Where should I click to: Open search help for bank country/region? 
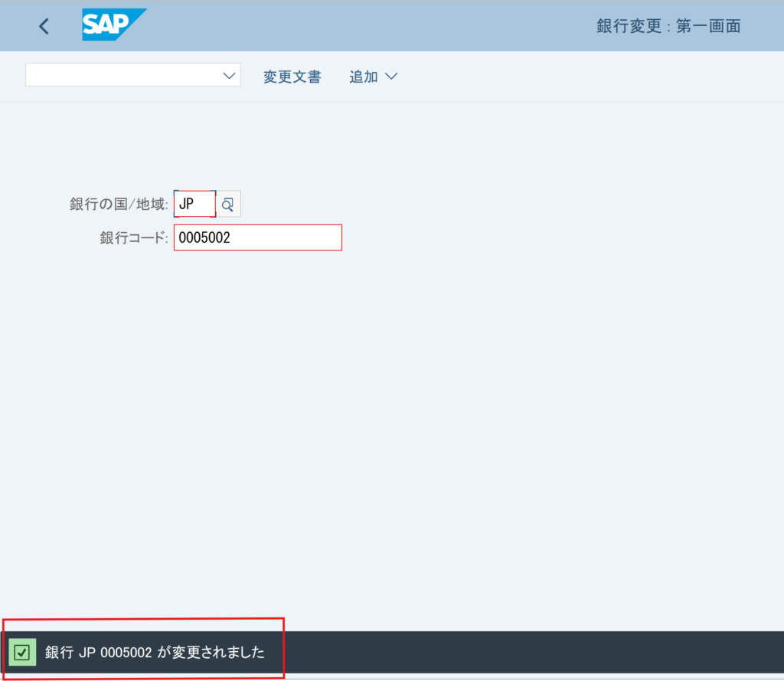(228, 205)
